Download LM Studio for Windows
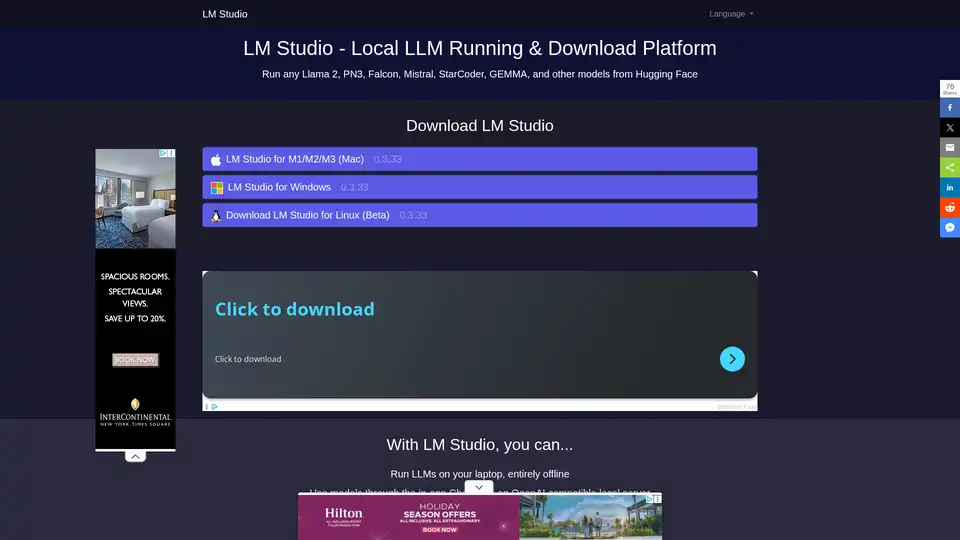Viewport: 960px width, 540px height. (479, 187)
